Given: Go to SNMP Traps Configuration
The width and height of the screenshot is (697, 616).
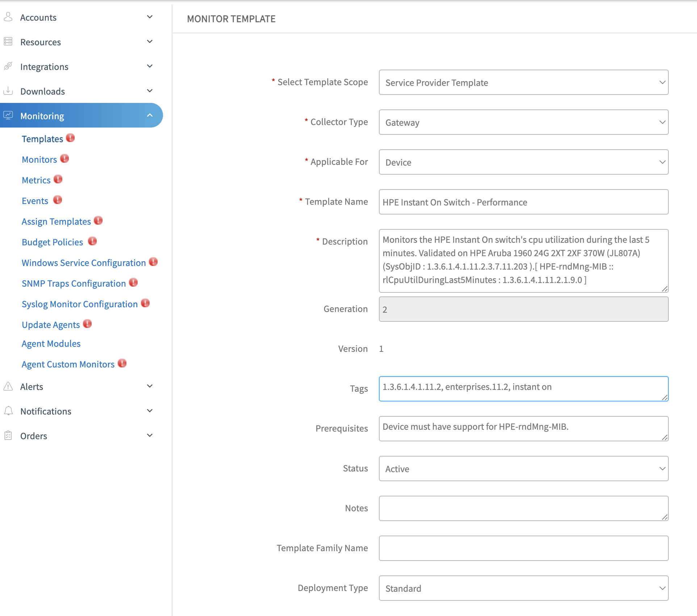Looking at the screenshot, I should point(74,283).
